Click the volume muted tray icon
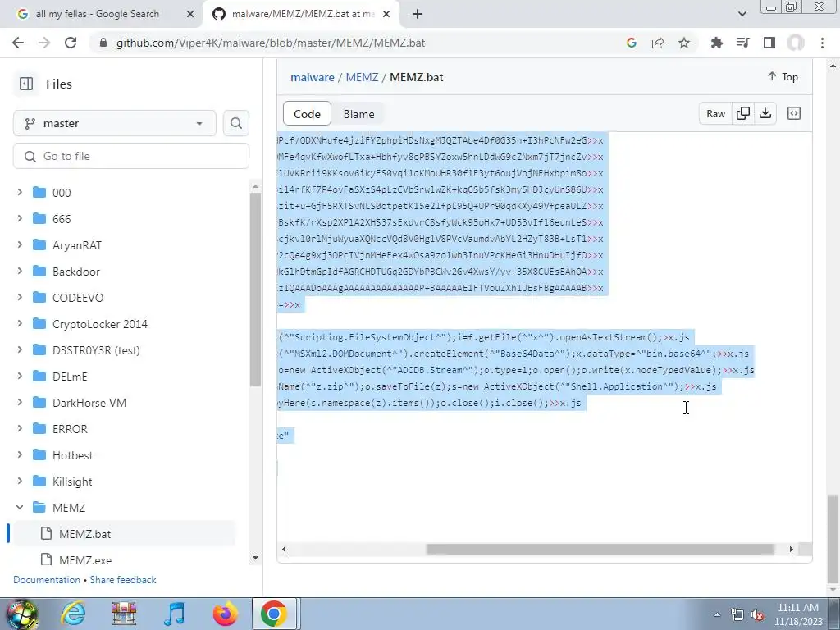Image resolution: width=840 pixels, height=630 pixels. tap(757, 615)
